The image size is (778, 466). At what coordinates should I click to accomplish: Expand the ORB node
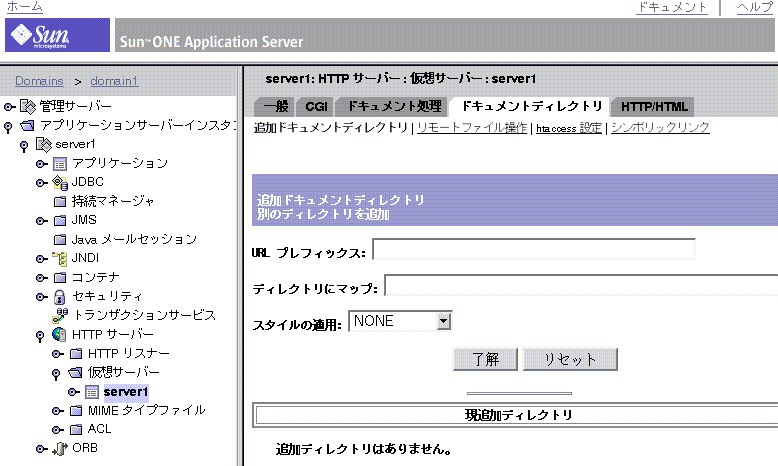[41, 449]
